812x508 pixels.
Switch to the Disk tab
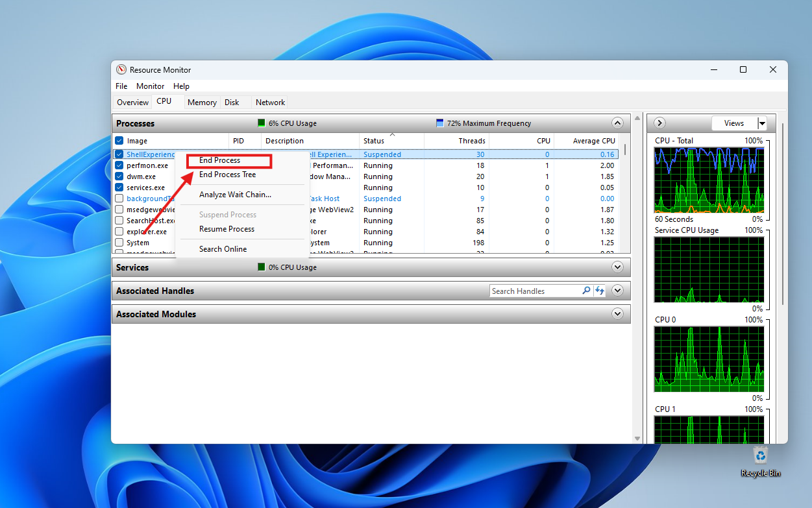pyautogui.click(x=232, y=103)
